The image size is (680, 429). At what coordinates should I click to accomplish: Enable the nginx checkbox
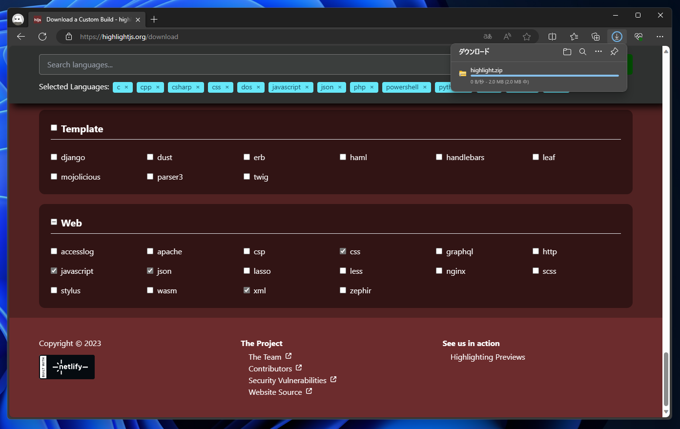tap(439, 271)
